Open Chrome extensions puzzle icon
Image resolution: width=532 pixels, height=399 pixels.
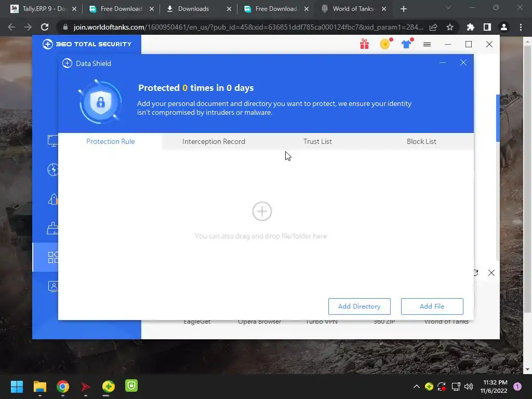[470, 27]
